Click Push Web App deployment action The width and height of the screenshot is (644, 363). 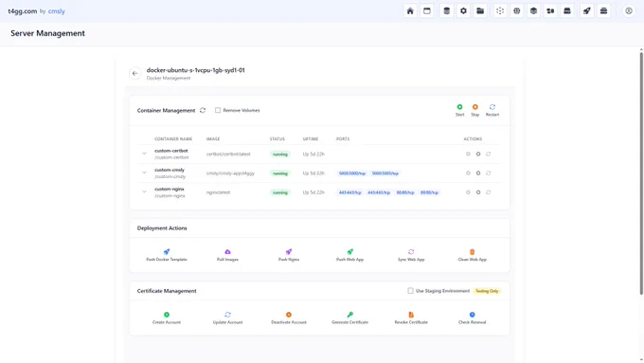pyautogui.click(x=349, y=255)
